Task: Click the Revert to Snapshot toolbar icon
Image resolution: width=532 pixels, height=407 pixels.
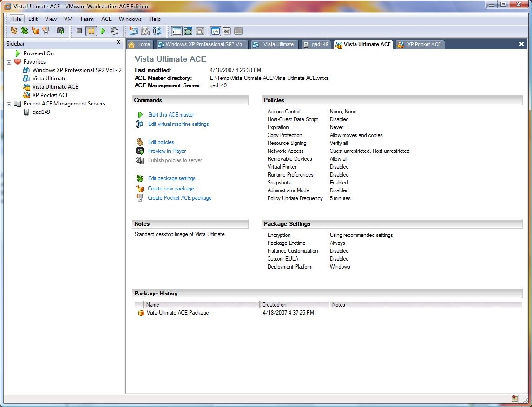Action: [145, 31]
